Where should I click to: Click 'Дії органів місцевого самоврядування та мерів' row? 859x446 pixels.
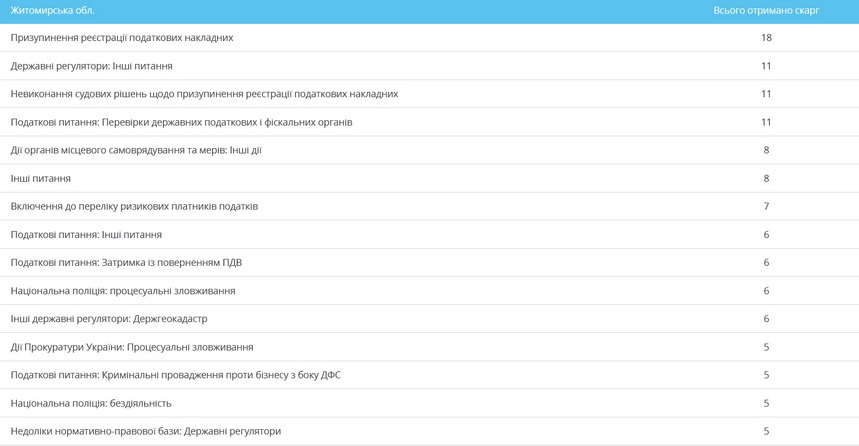coord(136,150)
